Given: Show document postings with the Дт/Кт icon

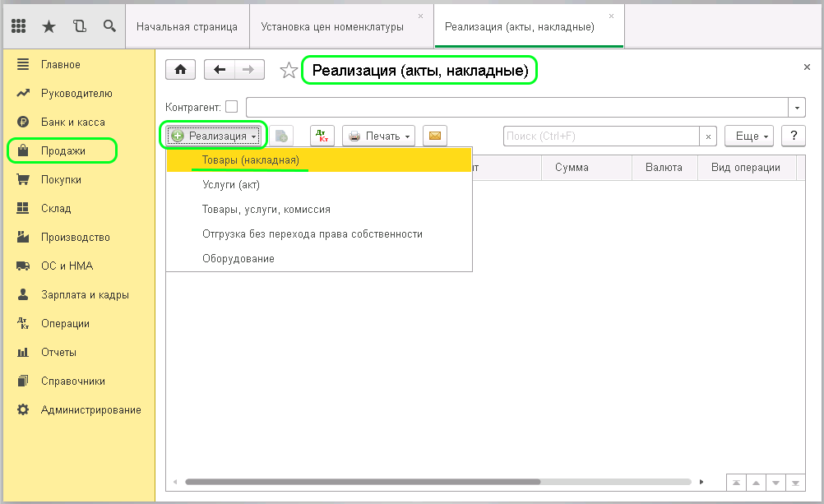Looking at the screenshot, I should click(x=322, y=135).
